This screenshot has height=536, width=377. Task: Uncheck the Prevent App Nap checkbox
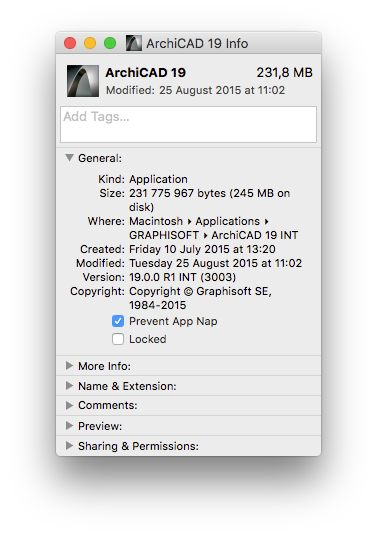pos(118,321)
